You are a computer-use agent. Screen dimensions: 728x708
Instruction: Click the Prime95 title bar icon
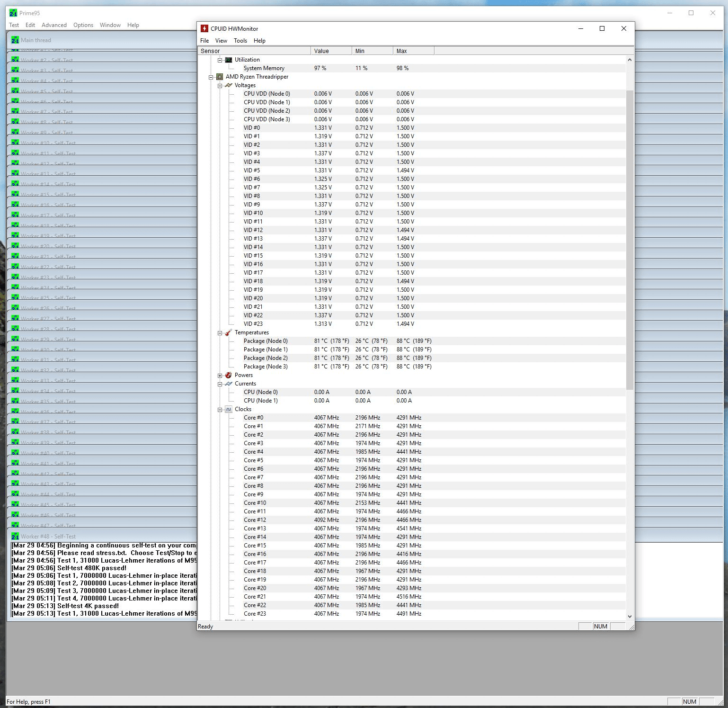13,13
